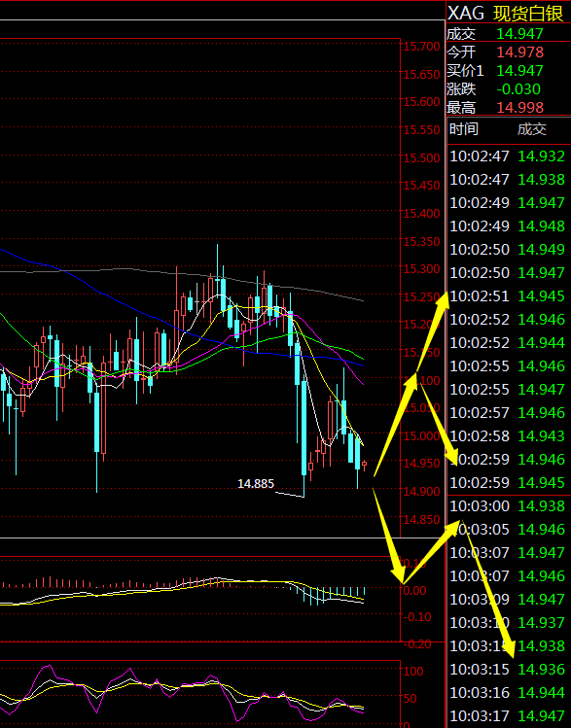Click the 15.000 price axis label

[421, 436]
